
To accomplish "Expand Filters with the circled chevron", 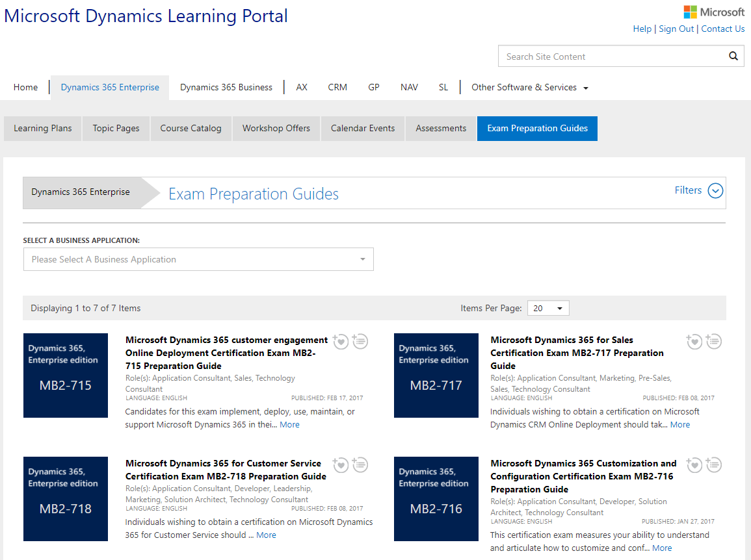I will [x=715, y=190].
